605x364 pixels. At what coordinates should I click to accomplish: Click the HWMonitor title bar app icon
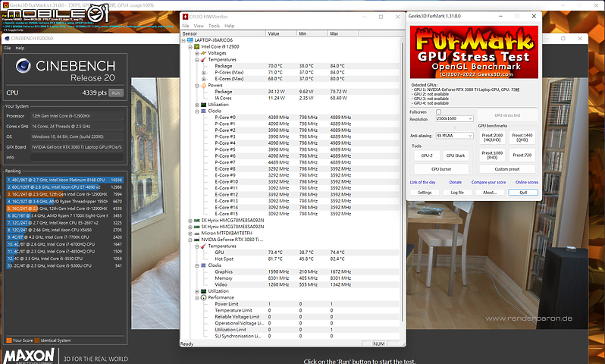click(x=185, y=17)
